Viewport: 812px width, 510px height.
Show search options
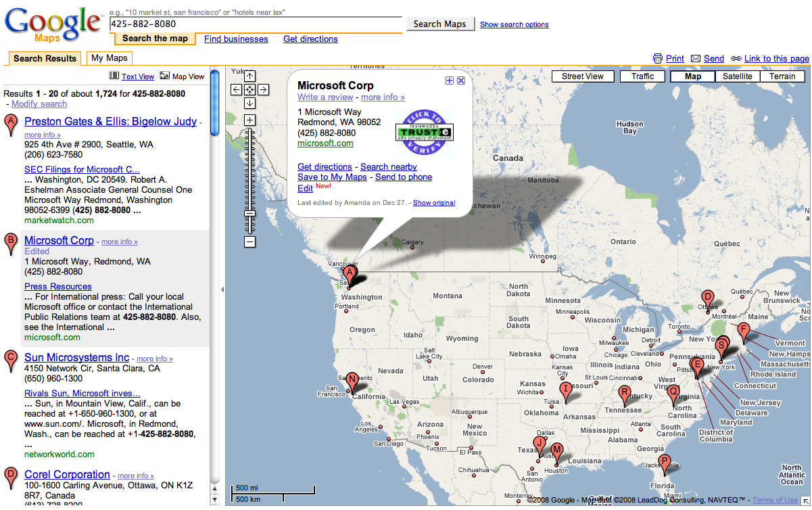514,24
